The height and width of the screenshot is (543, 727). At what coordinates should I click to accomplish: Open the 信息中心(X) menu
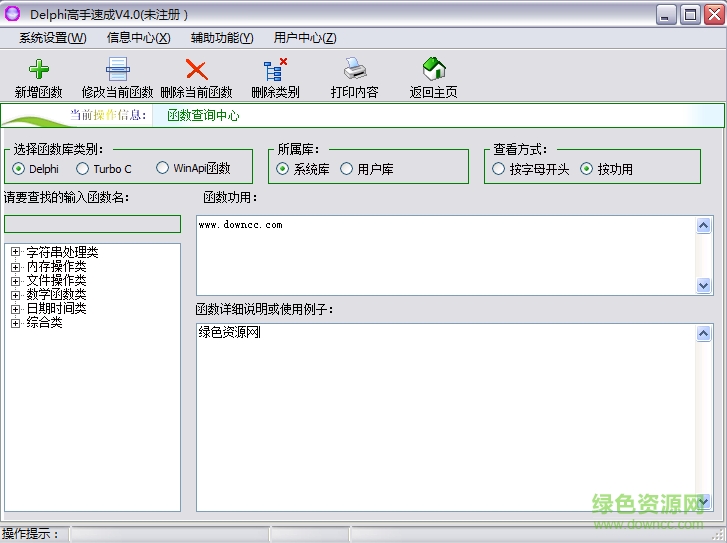(x=138, y=38)
